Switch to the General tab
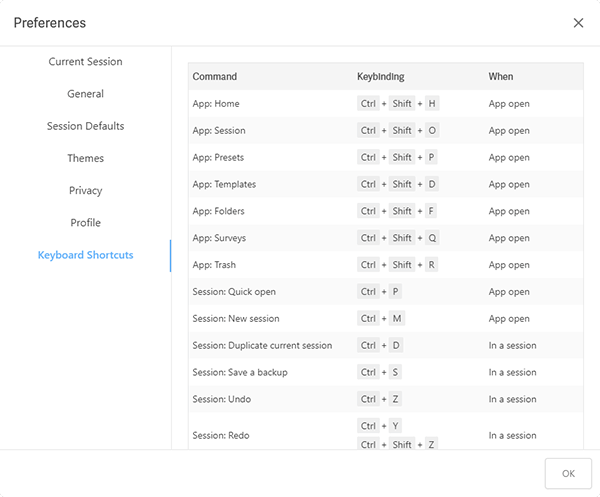This screenshot has height=497, width=600. coord(85,94)
